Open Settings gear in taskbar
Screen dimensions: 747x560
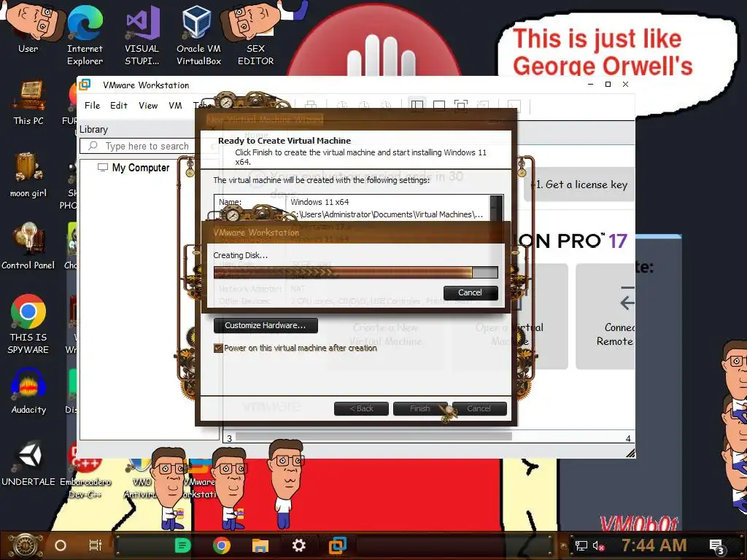298,545
